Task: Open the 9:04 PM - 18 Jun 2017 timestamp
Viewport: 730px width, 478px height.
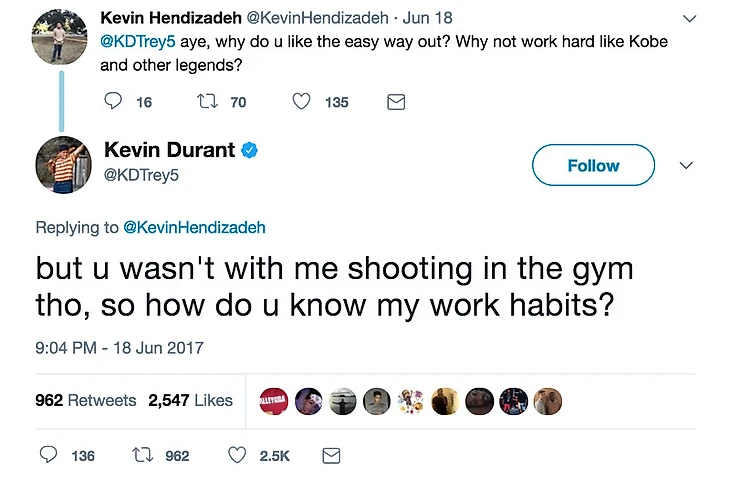Action: (x=120, y=348)
